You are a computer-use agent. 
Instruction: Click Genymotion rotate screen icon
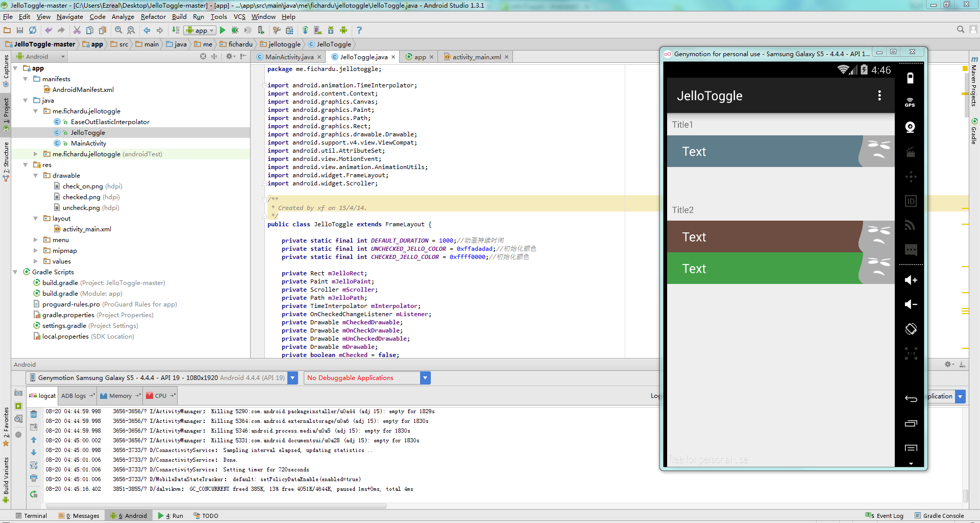click(911, 329)
